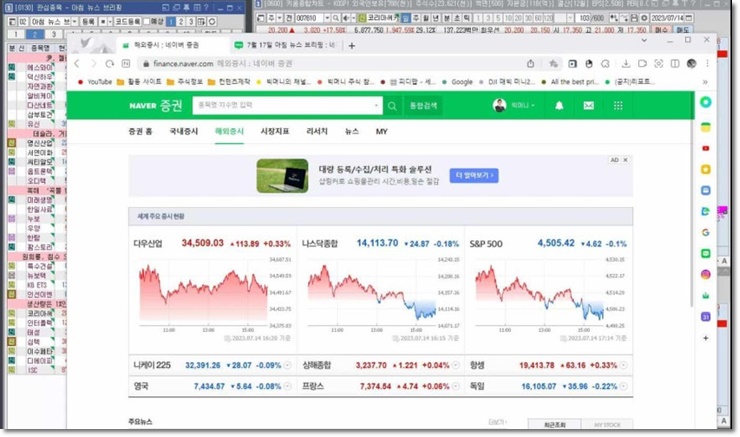Open Naver notifications bell
The width and height of the screenshot is (740, 437).
pyautogui.click(x=559, y=105)
